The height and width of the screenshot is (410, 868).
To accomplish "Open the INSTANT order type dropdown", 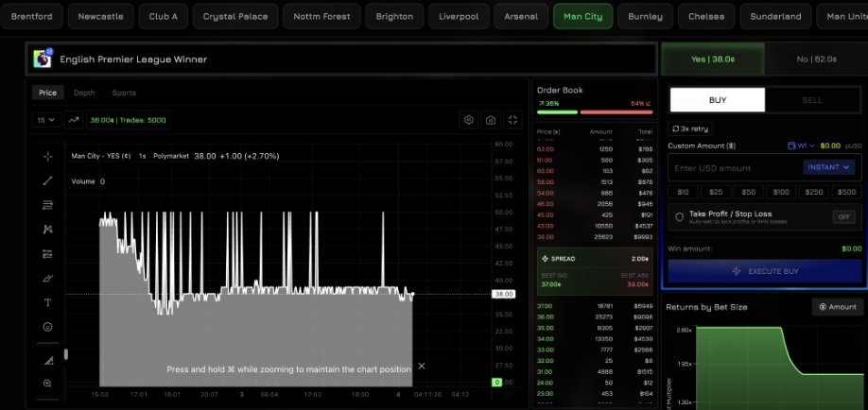I will coord(828,167).
